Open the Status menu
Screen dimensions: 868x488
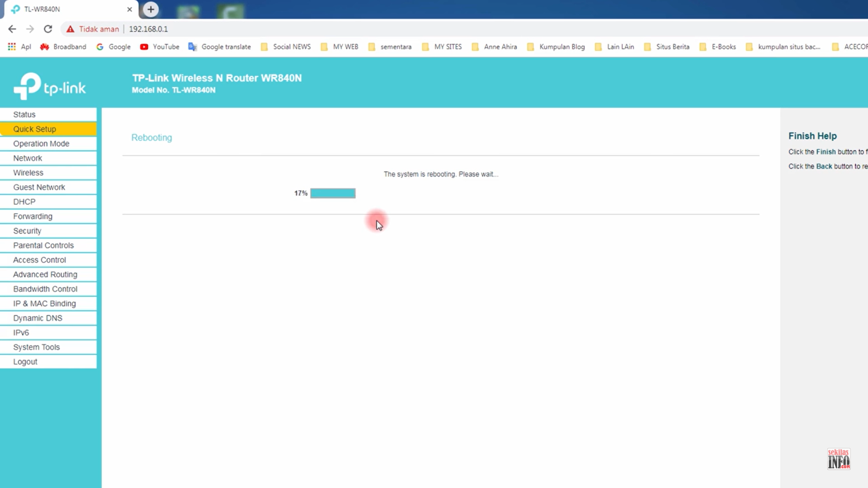point(48,114)
